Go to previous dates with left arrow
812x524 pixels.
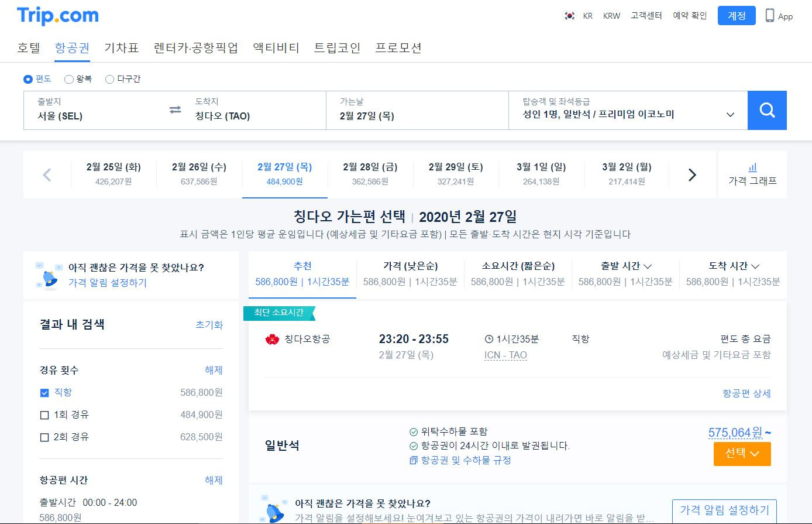tap(47, 174)
